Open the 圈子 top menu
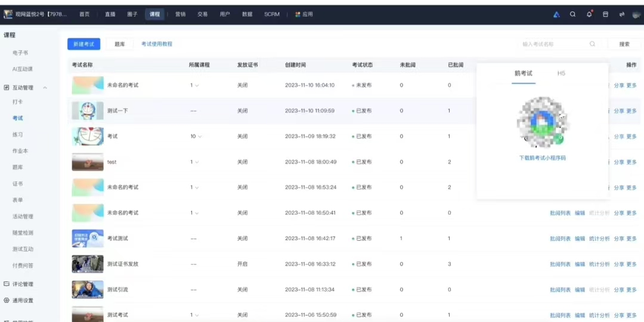The height and width of the screenshot is (322, 644). tap(132, 14)
